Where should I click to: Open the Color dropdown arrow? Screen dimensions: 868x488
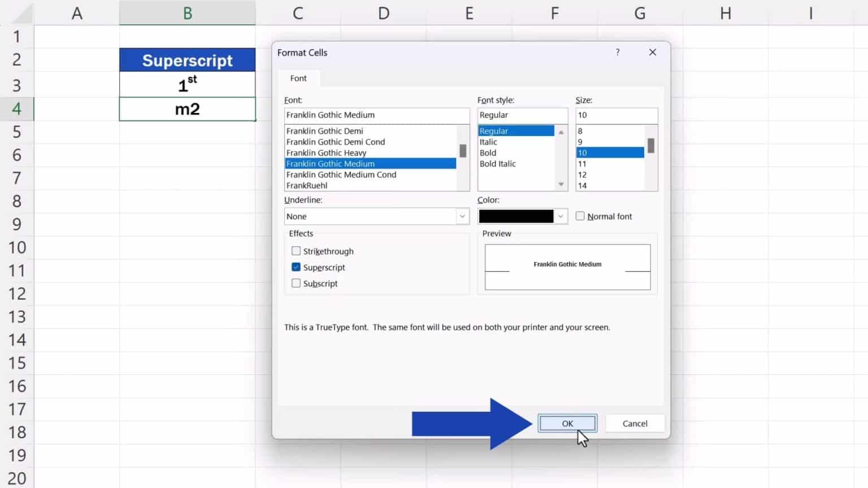point(560,216)
